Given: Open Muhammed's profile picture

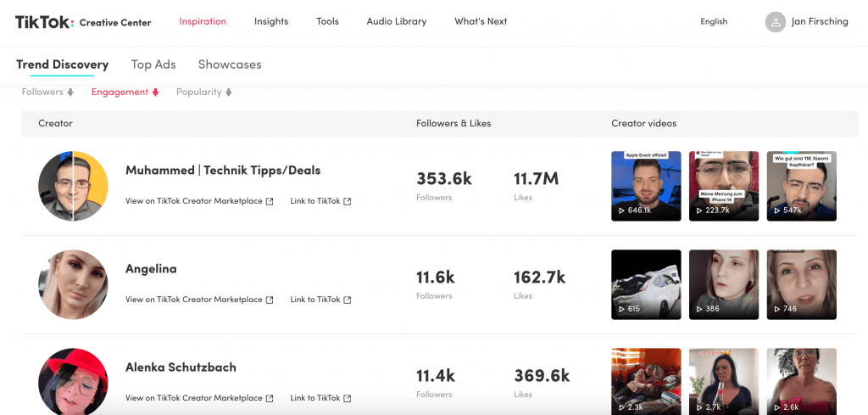Looking at the screenshot, I should tap(73, 186).
